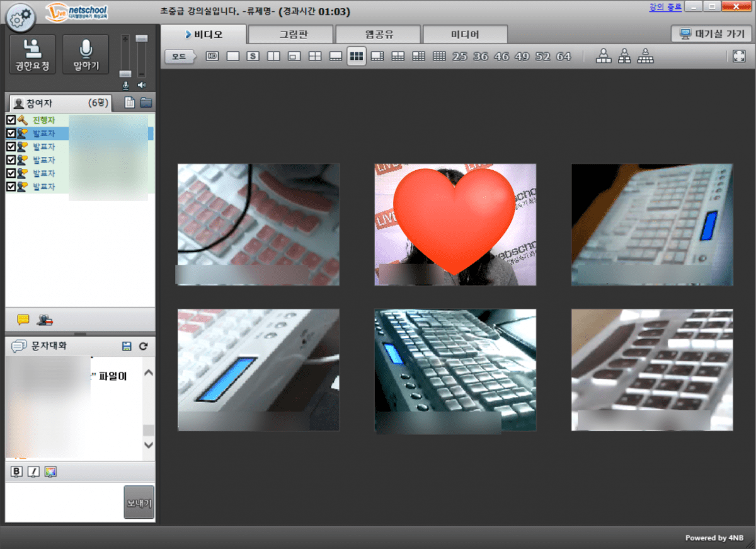756x549 pixels.
Task: Uncheck the 진행자 participant checkbox
Action: (x=11, y=120)
